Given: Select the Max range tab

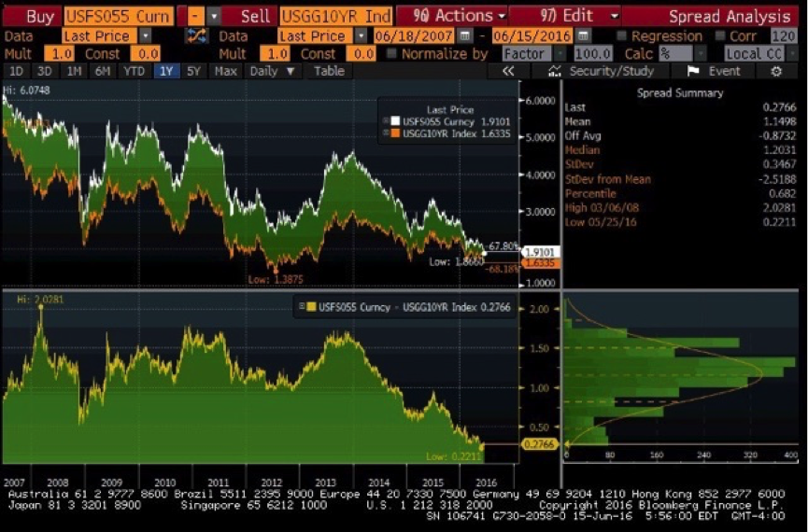Looking at the screenshot, I should pos(226,71).
